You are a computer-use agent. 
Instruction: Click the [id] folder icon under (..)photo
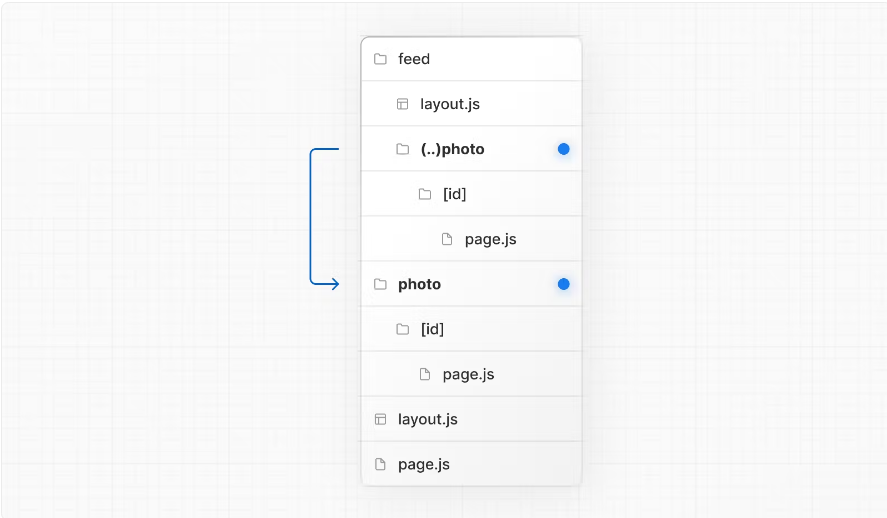point(425,194)
